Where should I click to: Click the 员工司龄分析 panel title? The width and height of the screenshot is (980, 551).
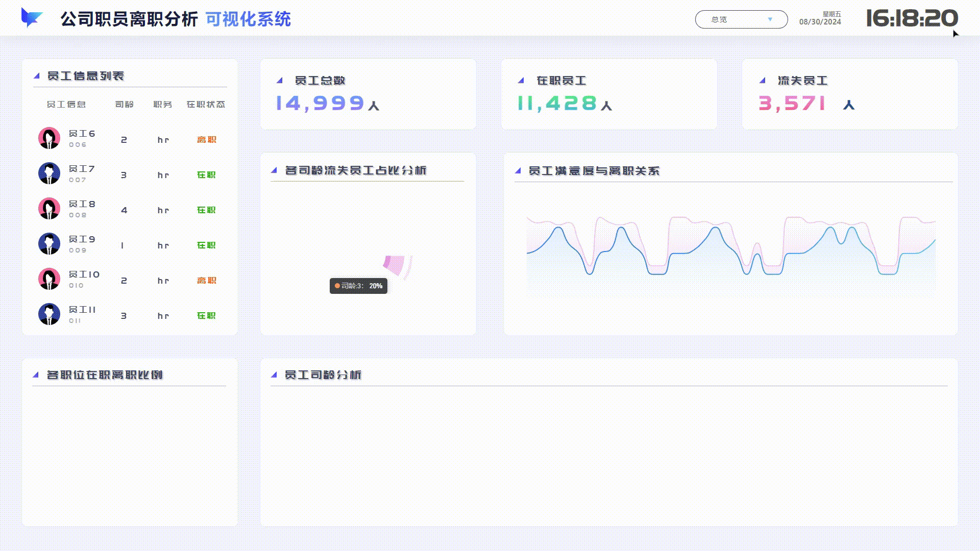[x=323, y=375]
